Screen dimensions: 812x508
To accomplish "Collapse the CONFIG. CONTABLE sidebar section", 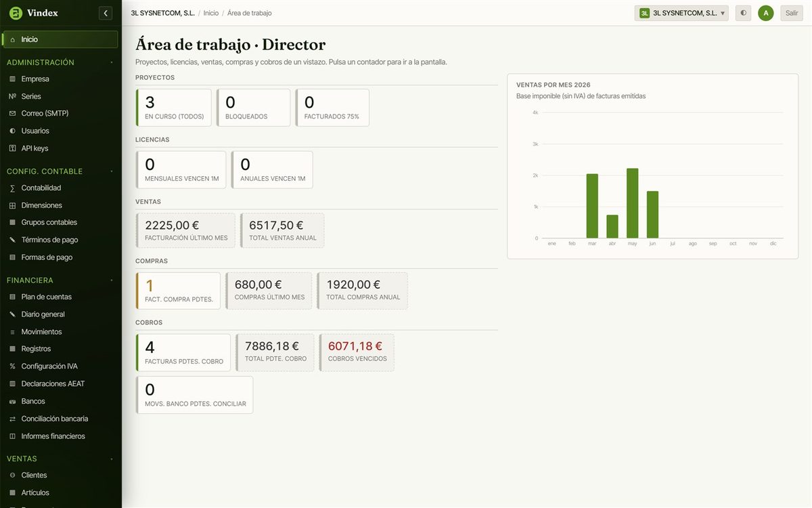I will [112, 171].
